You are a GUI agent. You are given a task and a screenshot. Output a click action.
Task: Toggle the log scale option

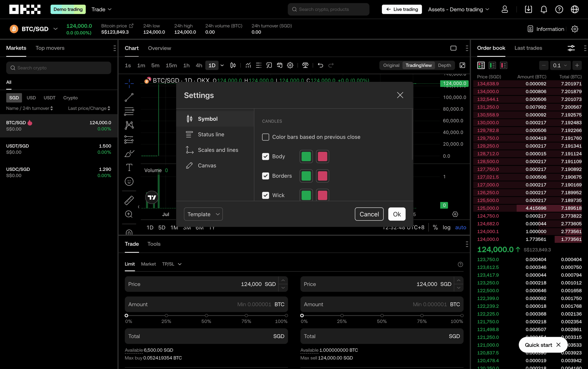point(447,228)
